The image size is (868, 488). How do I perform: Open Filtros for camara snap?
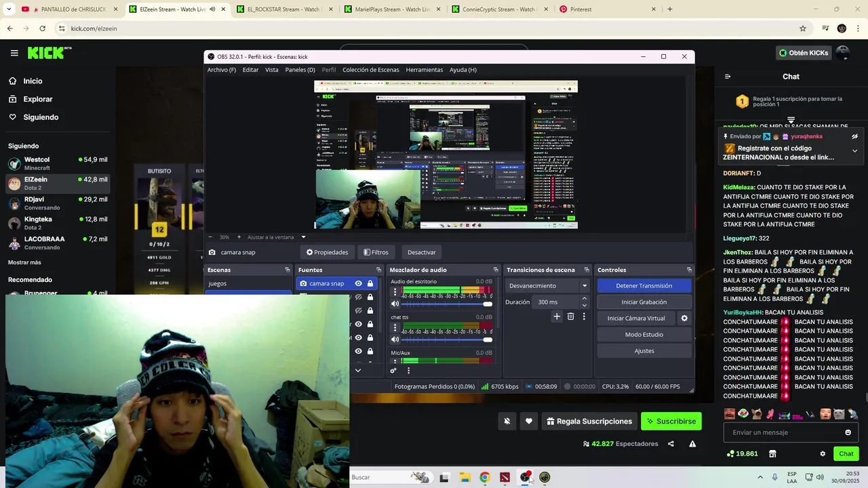(x=376, y=252)
